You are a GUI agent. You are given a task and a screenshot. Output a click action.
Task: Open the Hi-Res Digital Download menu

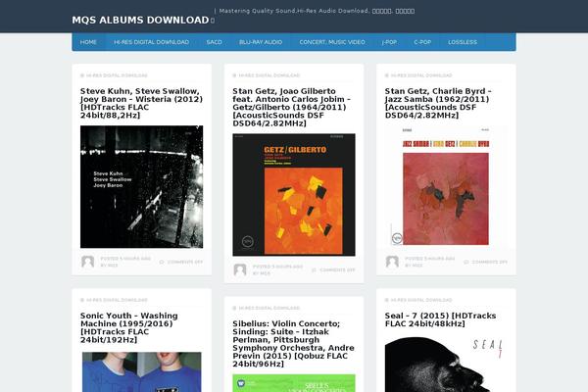coord(152,42)
